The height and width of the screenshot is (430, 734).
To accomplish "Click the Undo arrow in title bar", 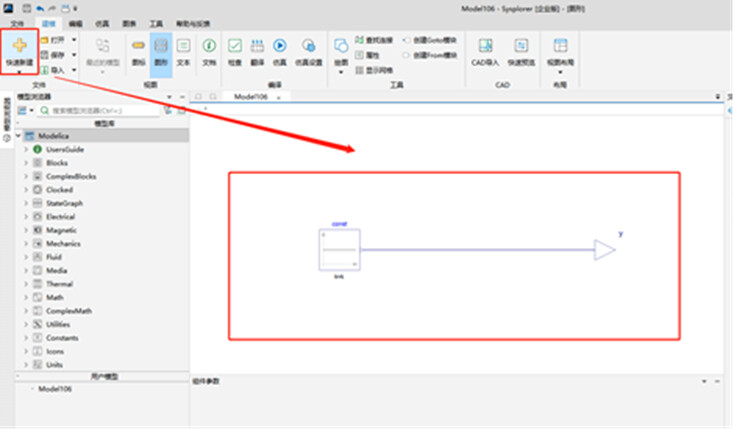I will pyautogui.click(x=40, y=8).
